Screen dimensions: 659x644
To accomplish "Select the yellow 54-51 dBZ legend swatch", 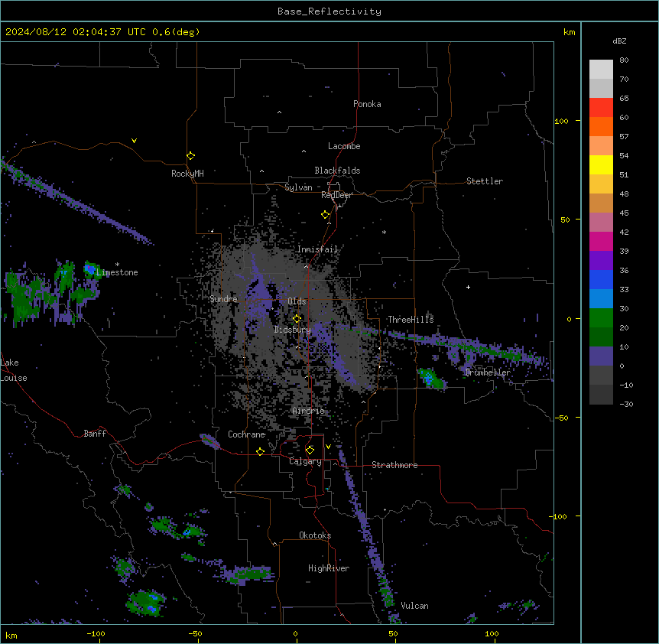I will (x=601, y=164).
